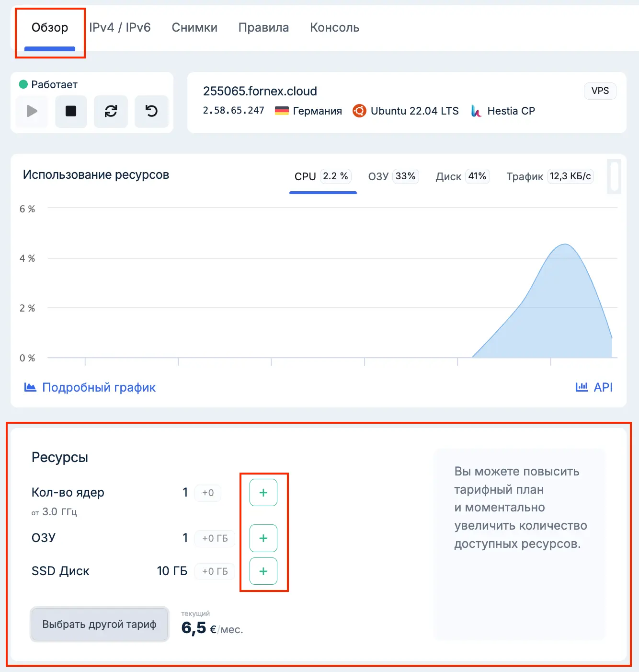This screenshot has width=639, height=672.
Task: Click the Использование ресурсов heading
Action: 96,175
